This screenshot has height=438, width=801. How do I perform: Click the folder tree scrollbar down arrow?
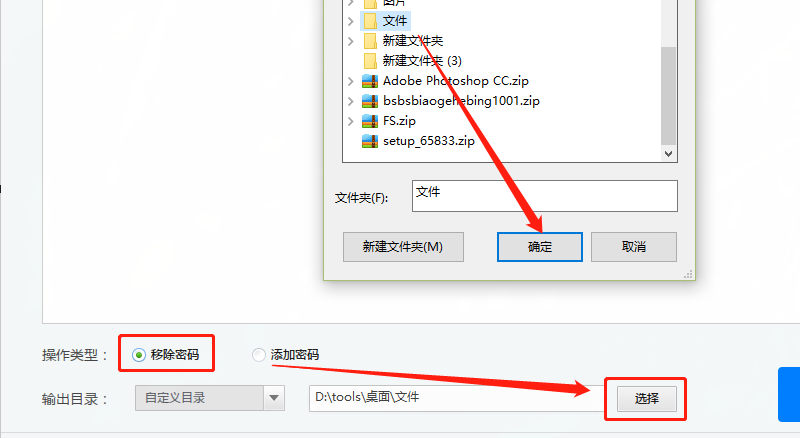click(x=668, y=153)
